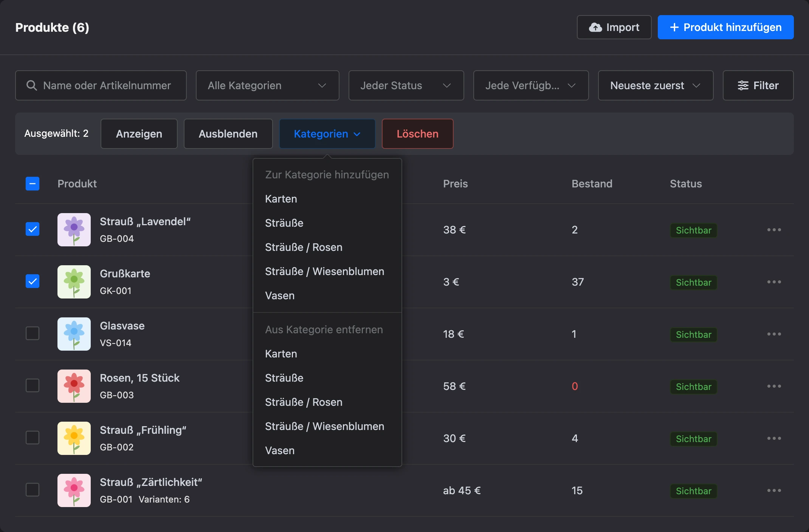Click the Sichtbar badge for Glasvase

pyautogui.click(x=693, y=335)
